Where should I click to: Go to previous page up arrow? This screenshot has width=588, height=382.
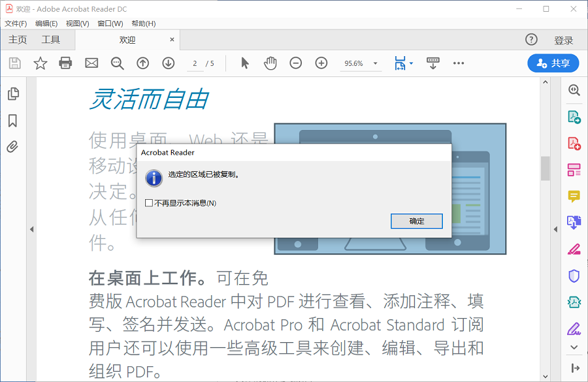click(143, 63)
